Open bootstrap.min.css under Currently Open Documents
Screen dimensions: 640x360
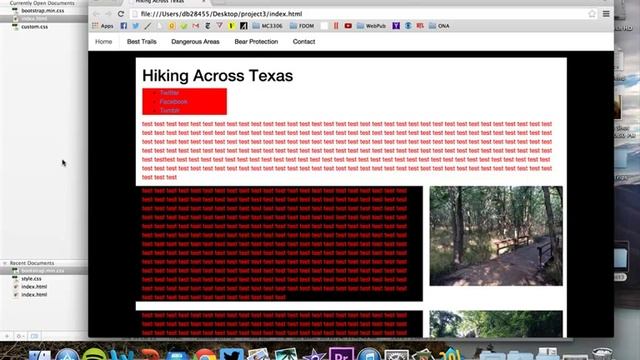pos(42,11)
